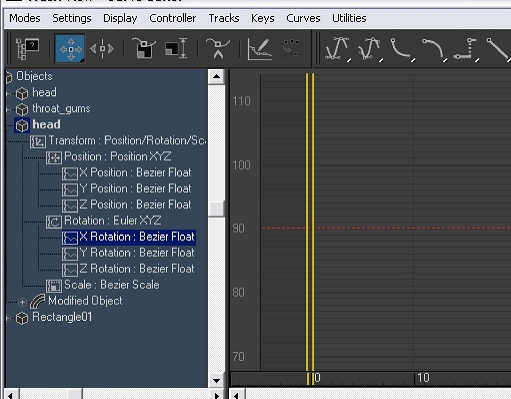This screenshot has height=399, width=511.
Task: Click the Transform controller icon
Action: [38, 142]
